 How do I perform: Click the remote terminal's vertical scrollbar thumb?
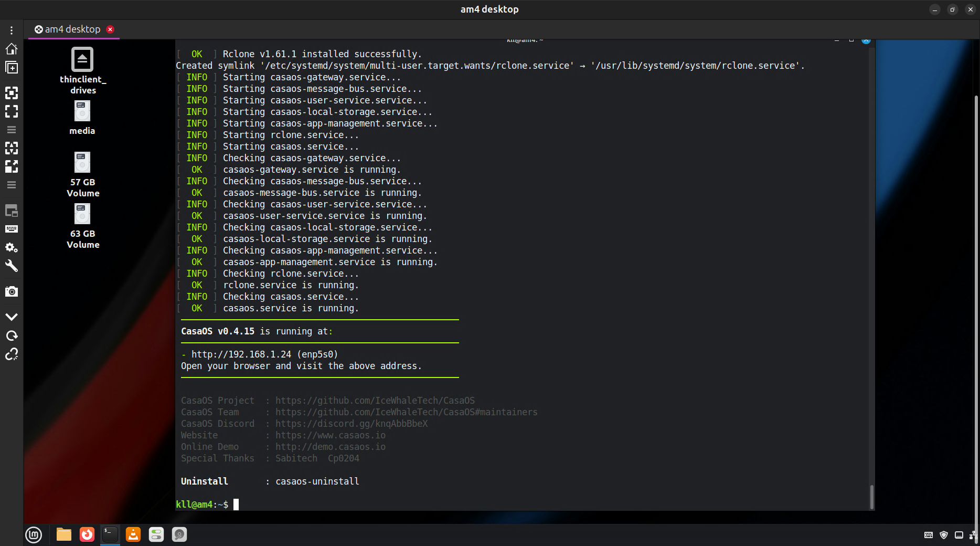871,497
